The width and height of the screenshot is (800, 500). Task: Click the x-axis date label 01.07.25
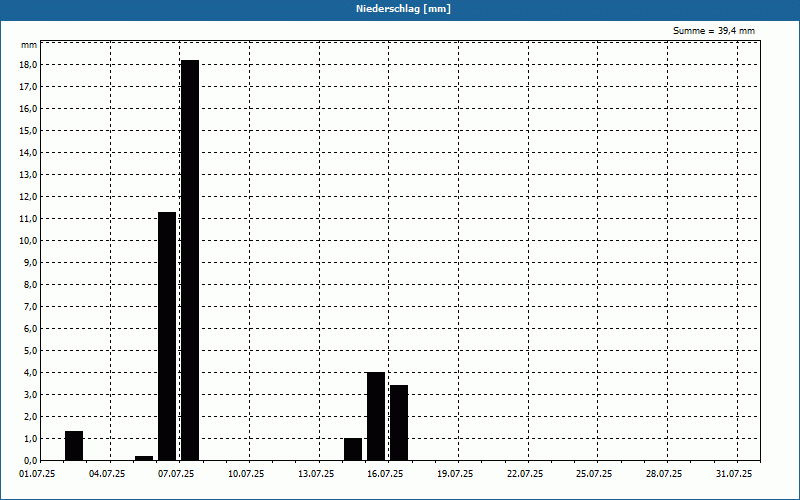click(37, 474)
